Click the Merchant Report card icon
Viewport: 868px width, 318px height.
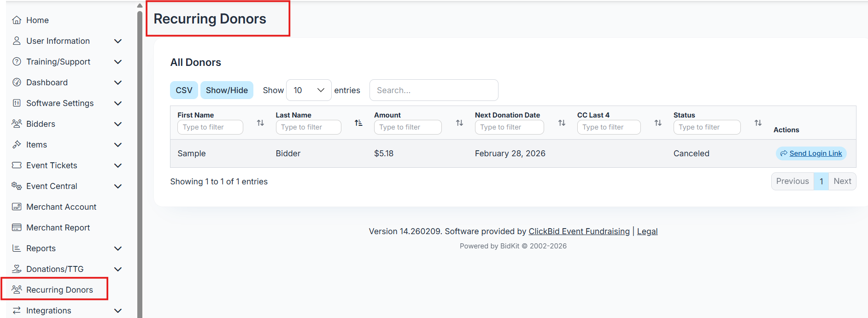17,228
